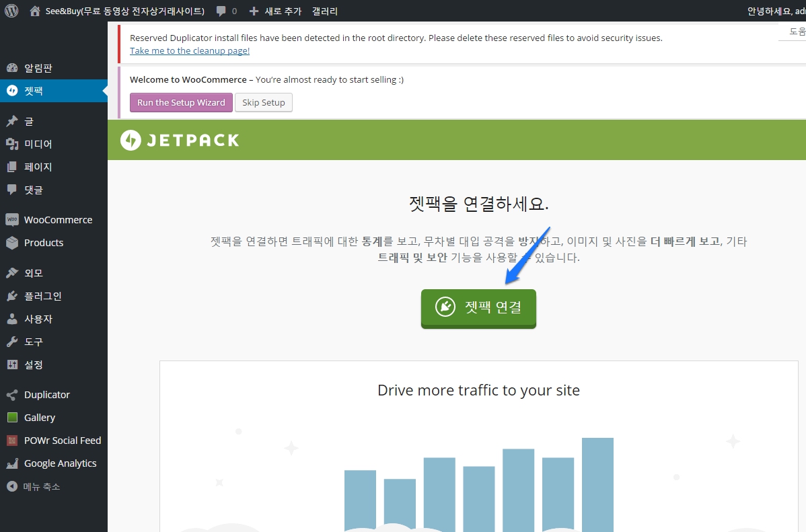Open the 설정 settings menu
The width and height of the screenshot is (806, 532).
click(x=34, y=365)
